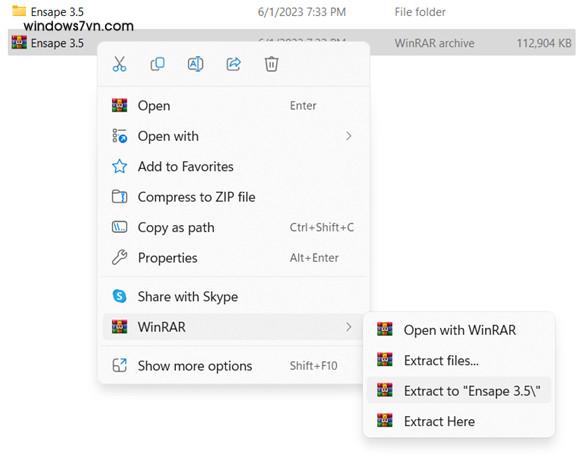Choose Extract to "Ensape 3.5\"
The width and height of the screenshot is (584, 456).
[x=459, y=391]
